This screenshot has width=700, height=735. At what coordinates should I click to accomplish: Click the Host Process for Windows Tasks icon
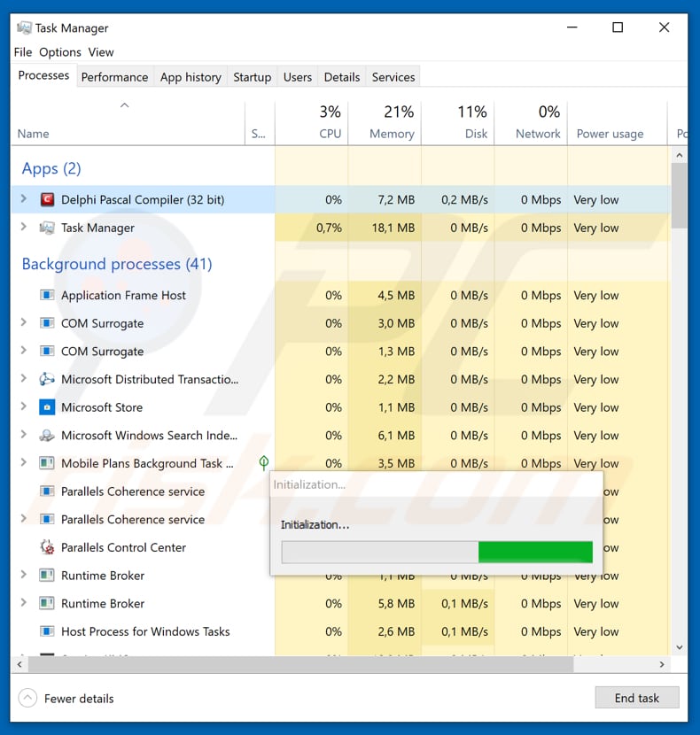point(47,631)
